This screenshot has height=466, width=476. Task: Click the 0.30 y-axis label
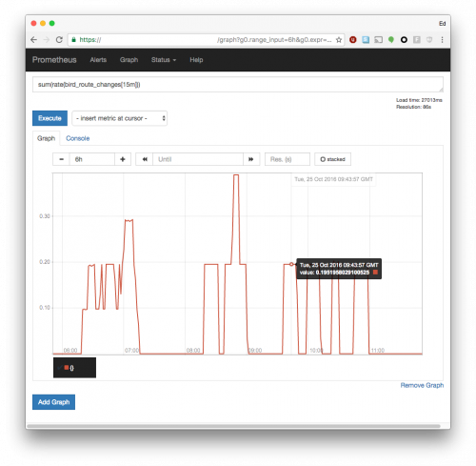coord(45,216)
